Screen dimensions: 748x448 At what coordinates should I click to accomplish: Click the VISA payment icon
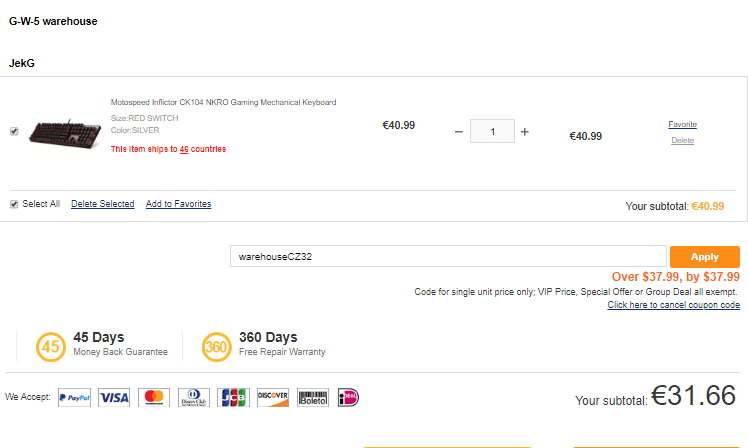tap(114, 397)
